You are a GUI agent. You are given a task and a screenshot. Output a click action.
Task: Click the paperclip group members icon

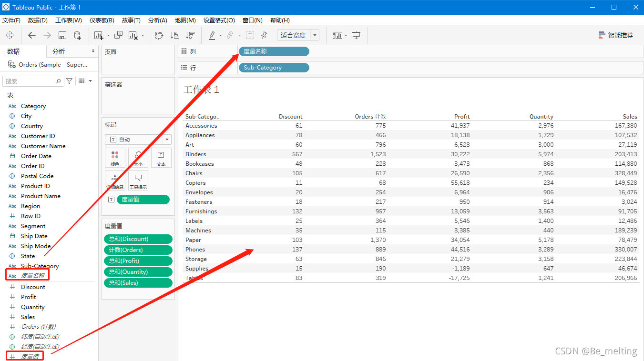tap(230, 35)
